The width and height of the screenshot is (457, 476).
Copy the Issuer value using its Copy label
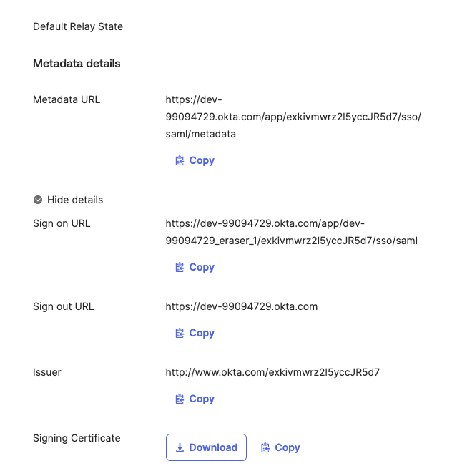(x=202, y=399)
